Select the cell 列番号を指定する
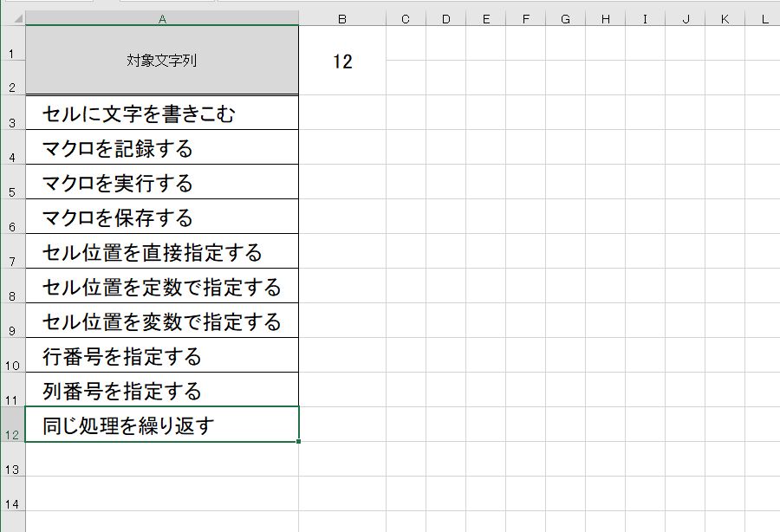 (x=162, y=390)
